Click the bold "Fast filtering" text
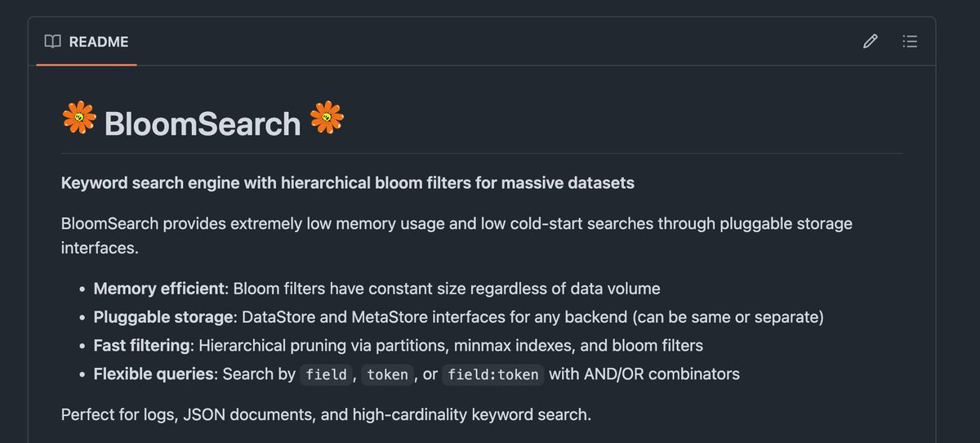 coord(141,346)
